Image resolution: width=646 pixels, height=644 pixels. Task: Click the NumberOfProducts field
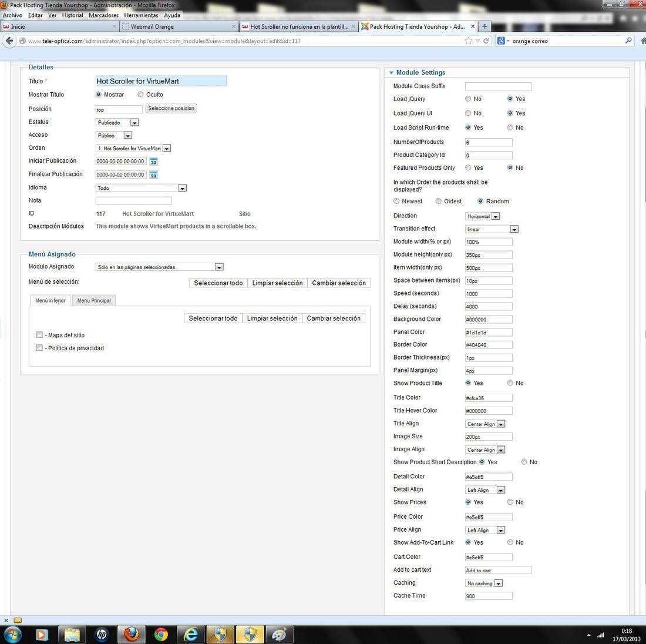[489, 142]
